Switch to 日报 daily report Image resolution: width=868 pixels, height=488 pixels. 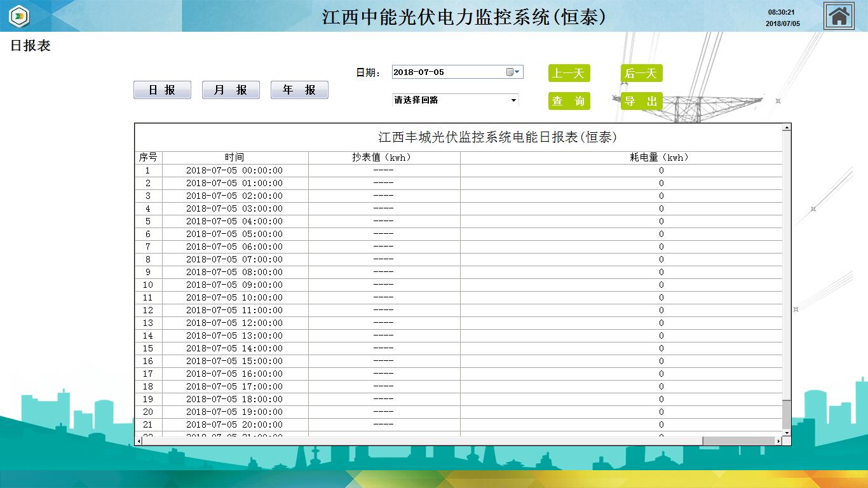[x=162, y=90]
